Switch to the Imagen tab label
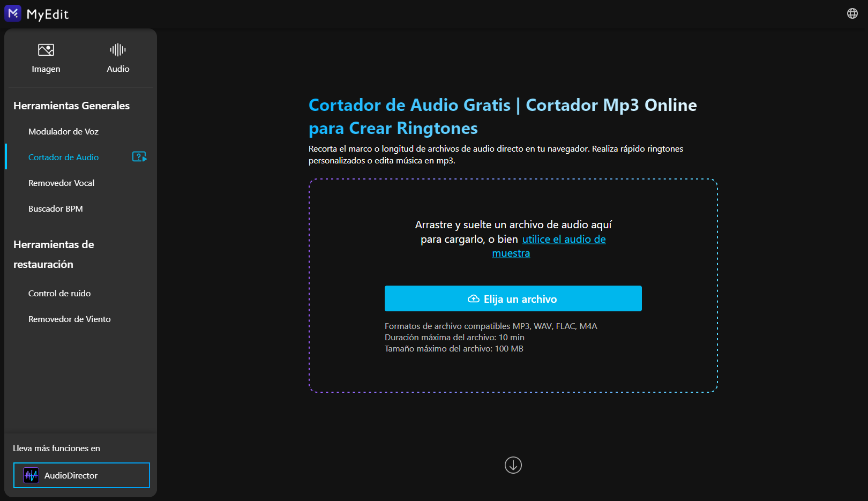868x501 pixels. coord(46,69)
